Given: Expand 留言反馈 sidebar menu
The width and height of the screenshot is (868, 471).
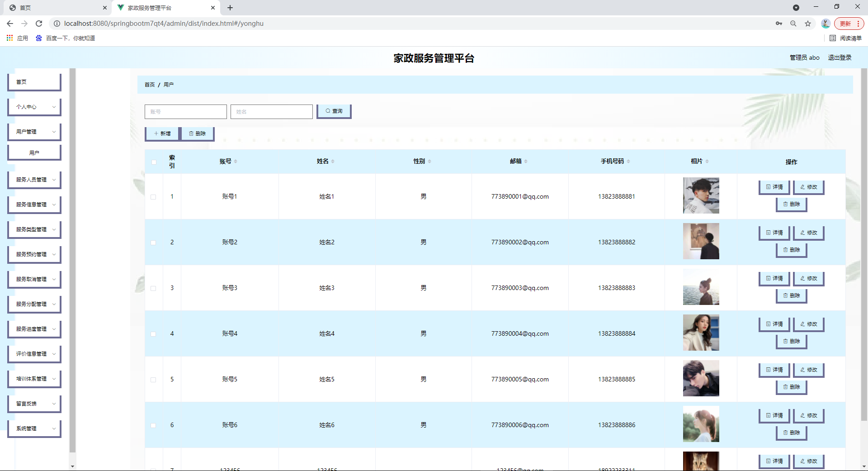Looking at the screenshot, I should [x=34, y=404].
